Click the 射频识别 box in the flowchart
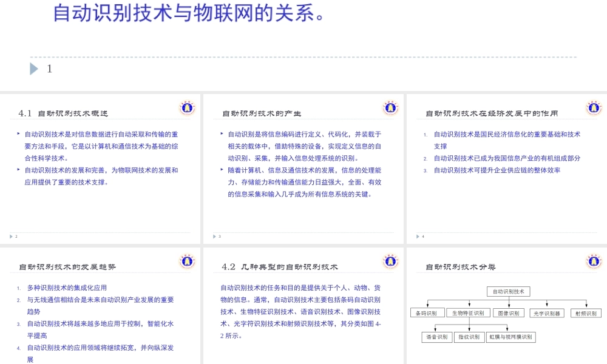 [586, 312]
